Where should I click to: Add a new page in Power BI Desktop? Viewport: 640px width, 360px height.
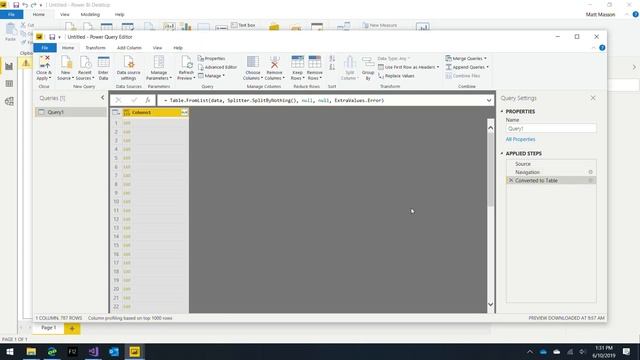pos(72,328)
